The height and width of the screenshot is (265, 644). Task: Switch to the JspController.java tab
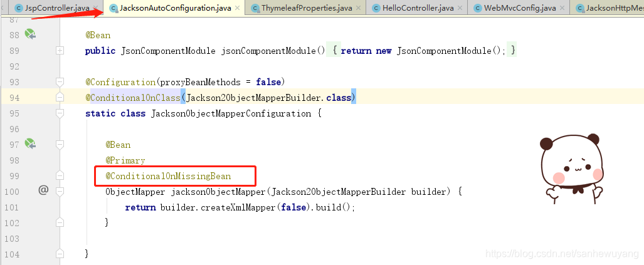[56, 8]
